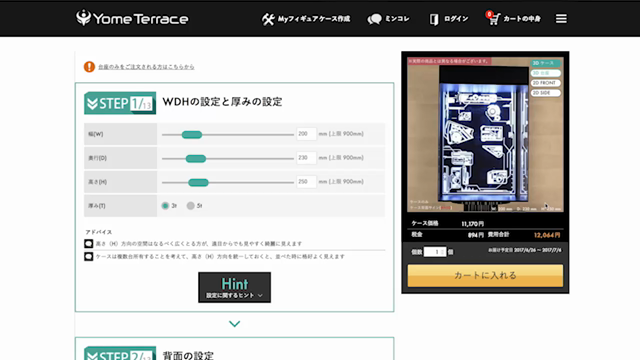
Task: Open the hamburger menu
Action: (561, 19)
